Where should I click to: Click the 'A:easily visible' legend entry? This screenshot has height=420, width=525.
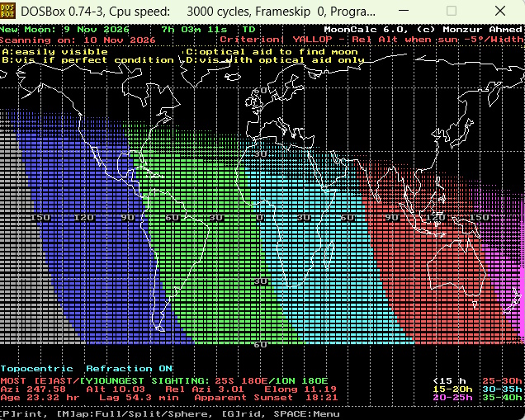(x=55, y=51)
